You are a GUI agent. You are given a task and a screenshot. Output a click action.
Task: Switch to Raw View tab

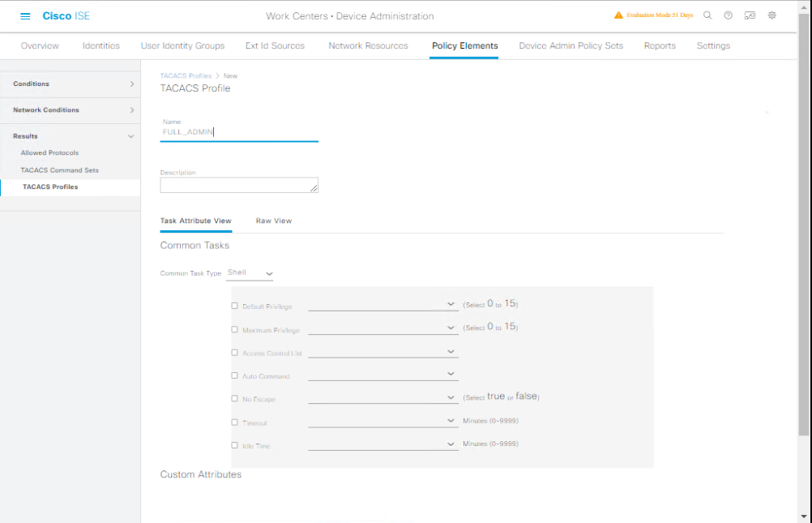[x=274, y=221]
